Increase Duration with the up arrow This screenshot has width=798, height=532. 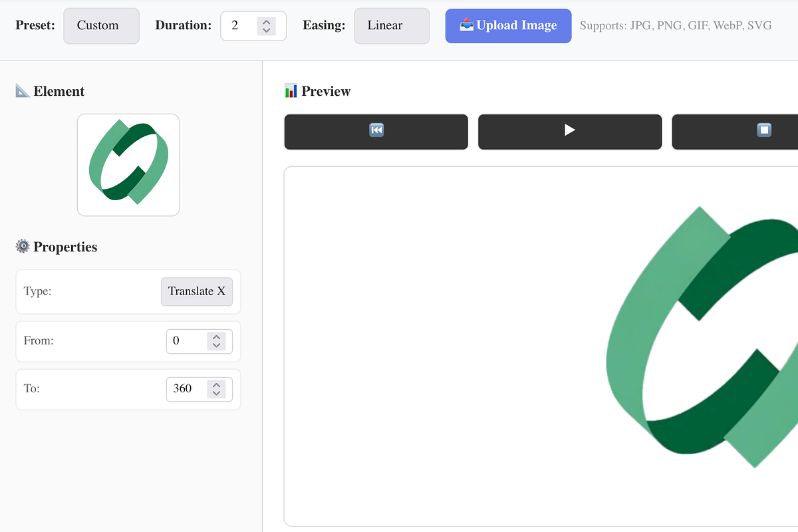(x=267, y=21)
